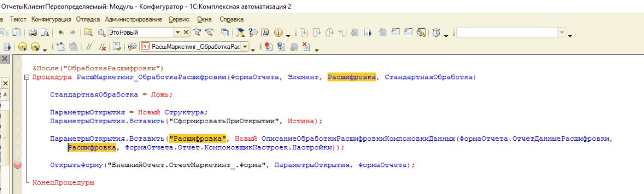
Task: Click the empty combo box field in the toolbar
Action: tap(507, 33)
